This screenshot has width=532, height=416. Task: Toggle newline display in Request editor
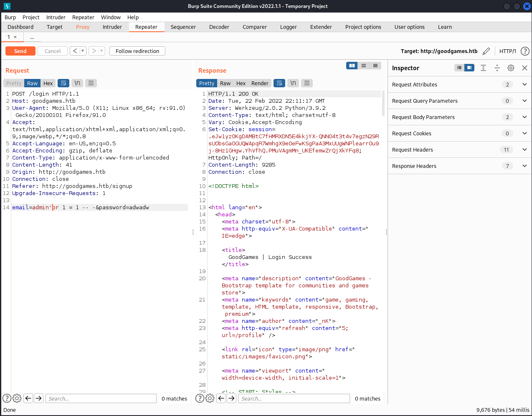tap(77, 83)
